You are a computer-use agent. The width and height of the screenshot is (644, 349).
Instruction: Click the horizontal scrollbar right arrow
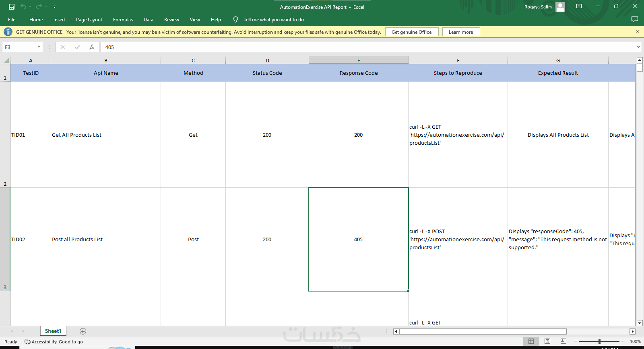[632, 331]
